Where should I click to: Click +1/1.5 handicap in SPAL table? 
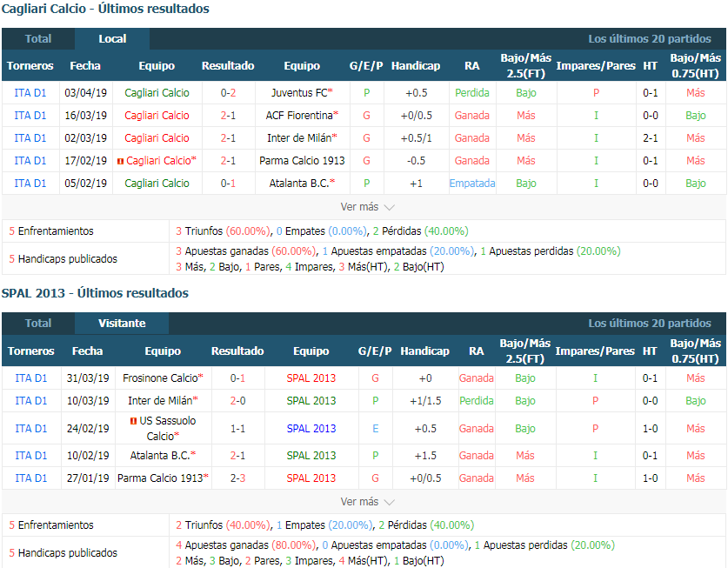click(x=425, y=401)
